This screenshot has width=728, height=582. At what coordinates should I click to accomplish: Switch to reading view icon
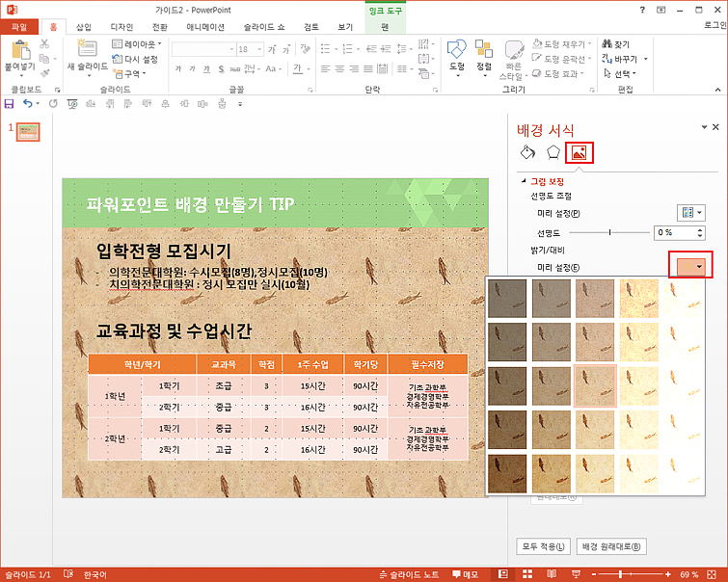point(552,574)
